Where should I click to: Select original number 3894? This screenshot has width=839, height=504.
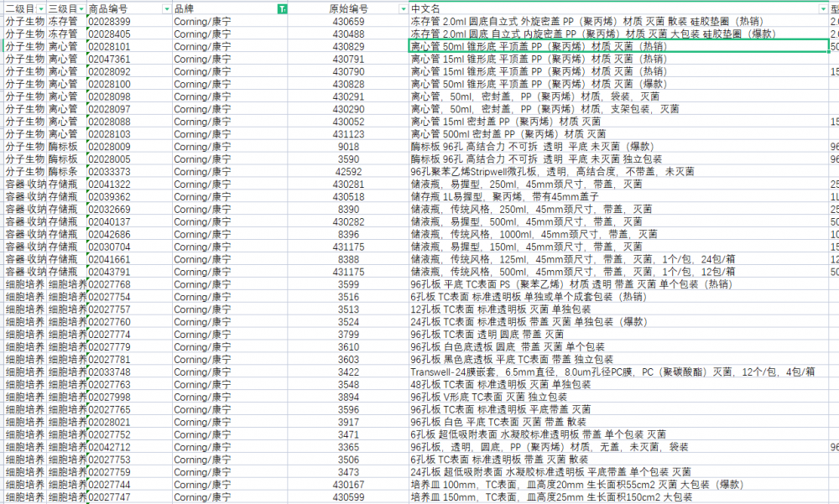click(348, 397)
